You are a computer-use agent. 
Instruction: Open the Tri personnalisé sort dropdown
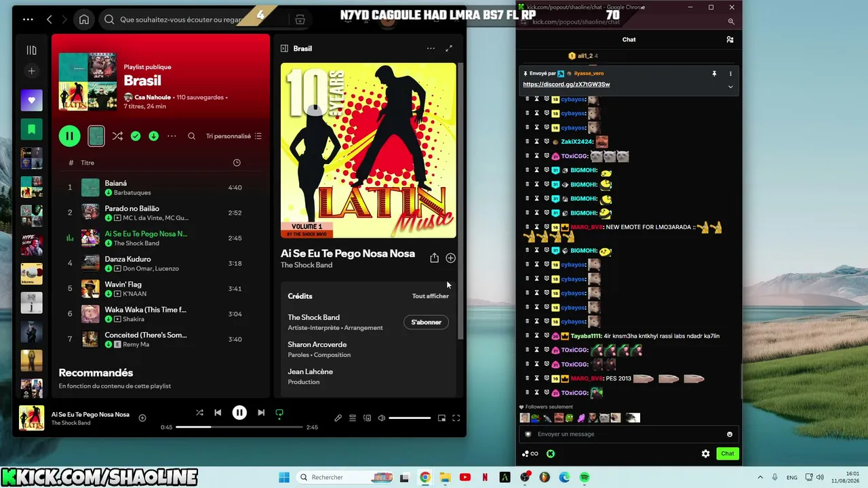[234, 136]
